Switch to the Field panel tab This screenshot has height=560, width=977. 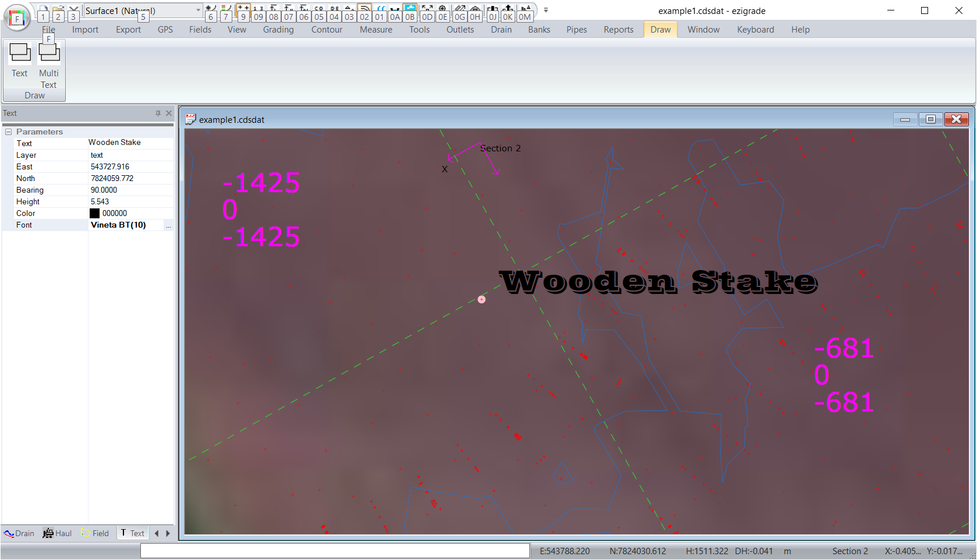(x=95, y=533)
